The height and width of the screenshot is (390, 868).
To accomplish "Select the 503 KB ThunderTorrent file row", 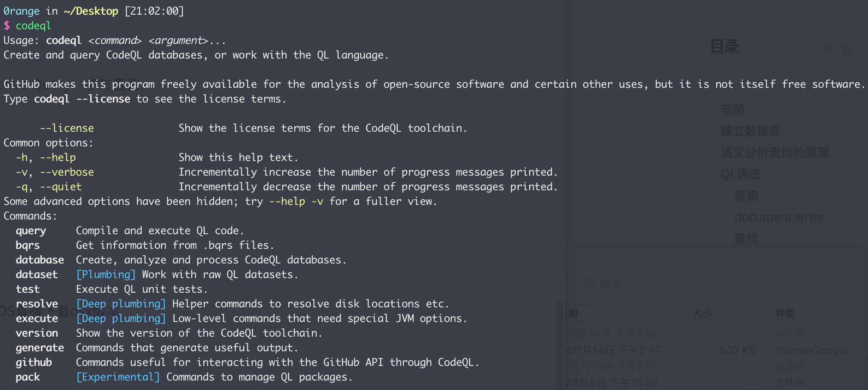I will (x=715, y=350).
